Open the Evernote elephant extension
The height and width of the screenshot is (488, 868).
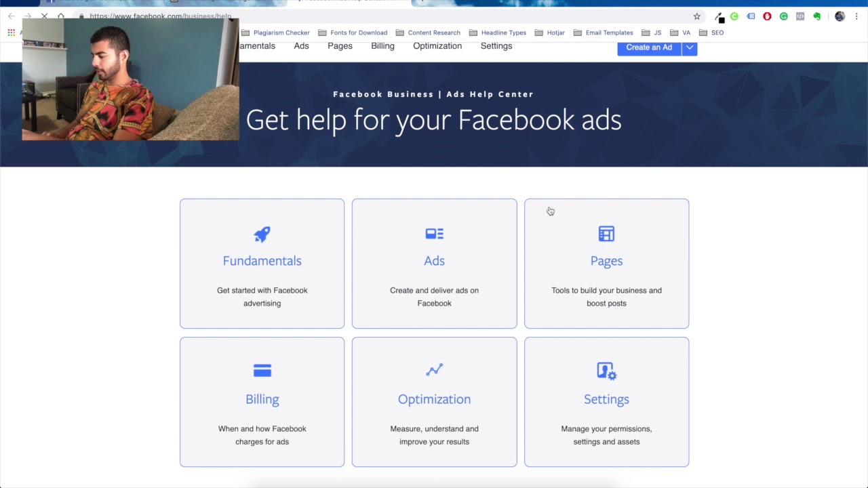[x=816, y=16]
